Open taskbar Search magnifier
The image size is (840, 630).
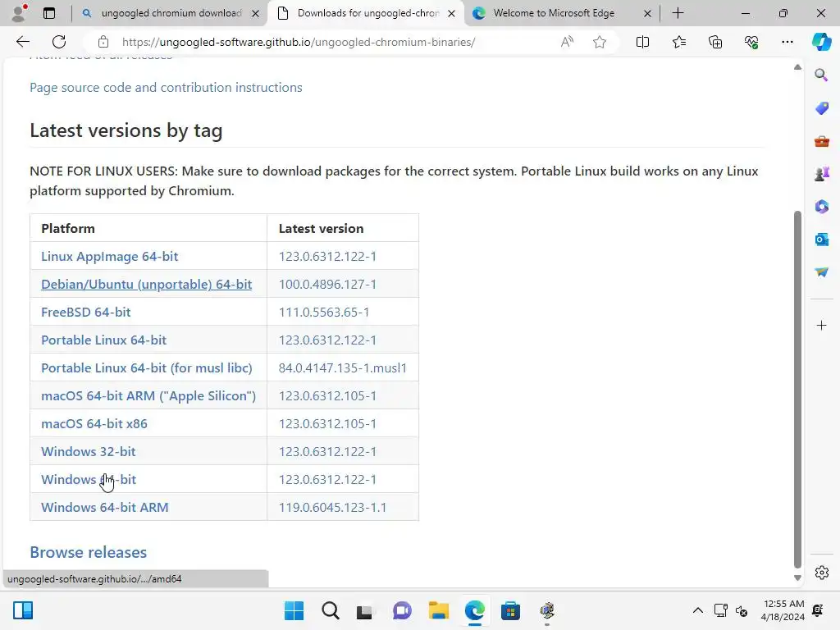pyautogui.click(x=330, y=610)
